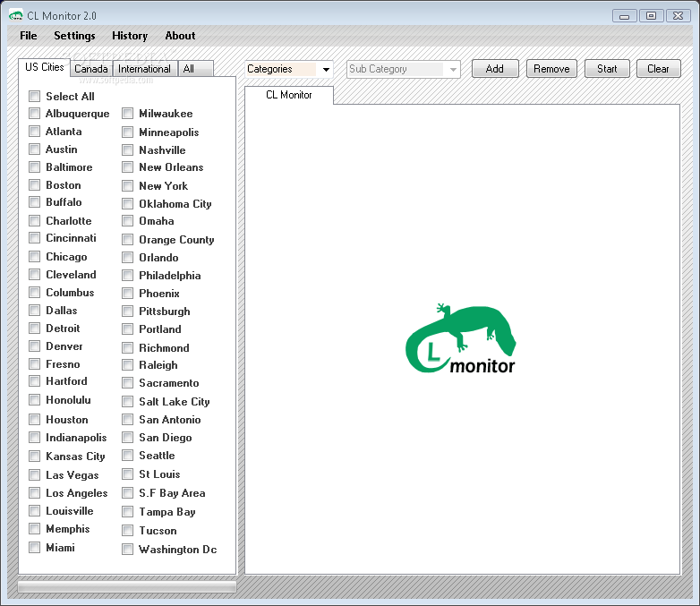
Task: Tick the Albuquerque checkbox
Action: [34, 114]
